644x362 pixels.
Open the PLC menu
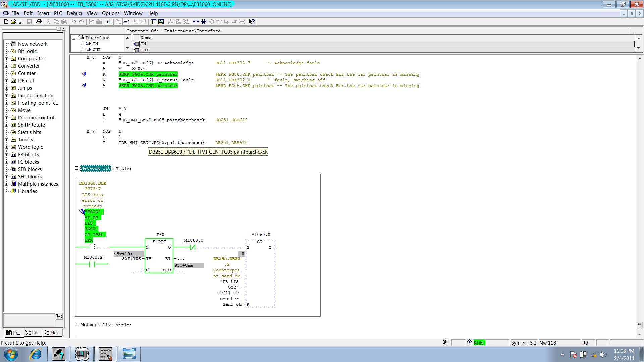58,13
